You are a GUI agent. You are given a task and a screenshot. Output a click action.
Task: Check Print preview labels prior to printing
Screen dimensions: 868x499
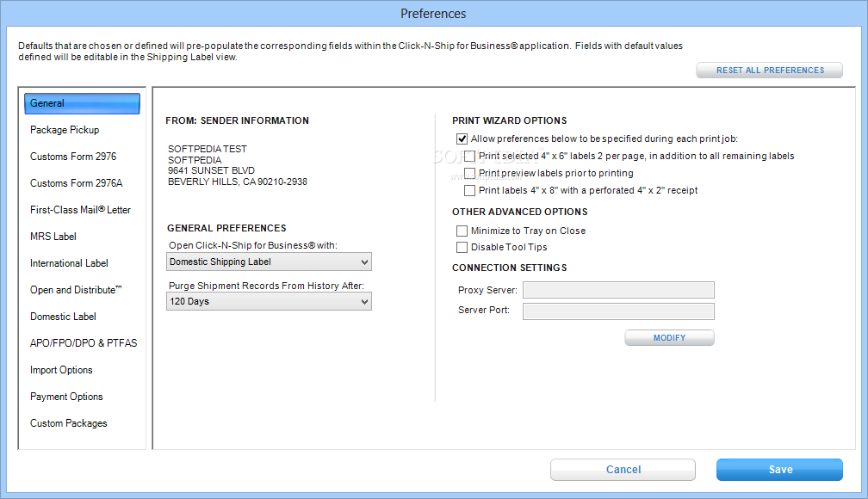(x=469, y=173)
